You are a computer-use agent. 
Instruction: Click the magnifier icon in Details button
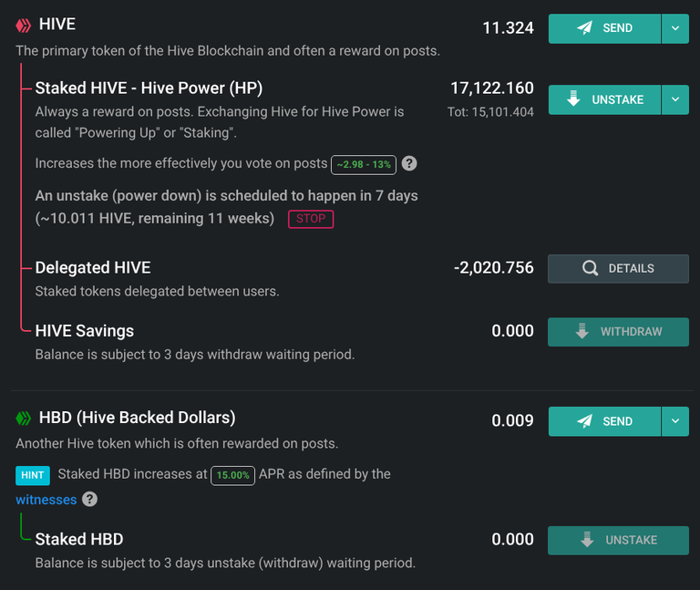coord(591,268)
